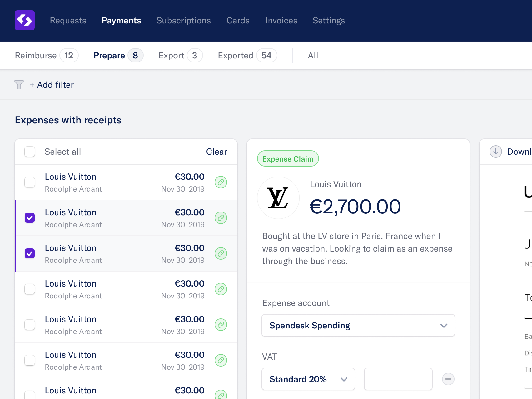Click the empty VAT amount field
The width and height of the screenshot is (532, 399).
pos(398,379)
